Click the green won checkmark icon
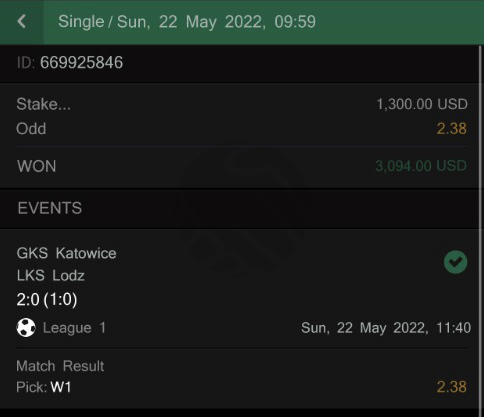The image size is (484, 417). tap(455, 262)
